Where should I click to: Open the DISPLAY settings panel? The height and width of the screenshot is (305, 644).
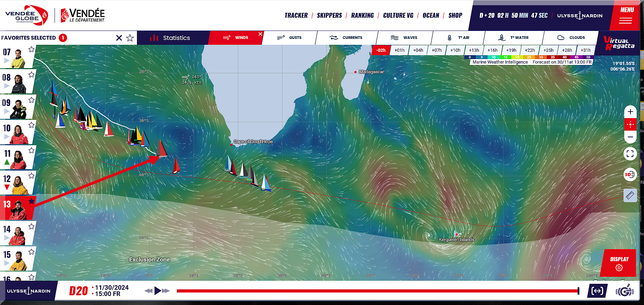pyautogui.click(x=619, y=263)
